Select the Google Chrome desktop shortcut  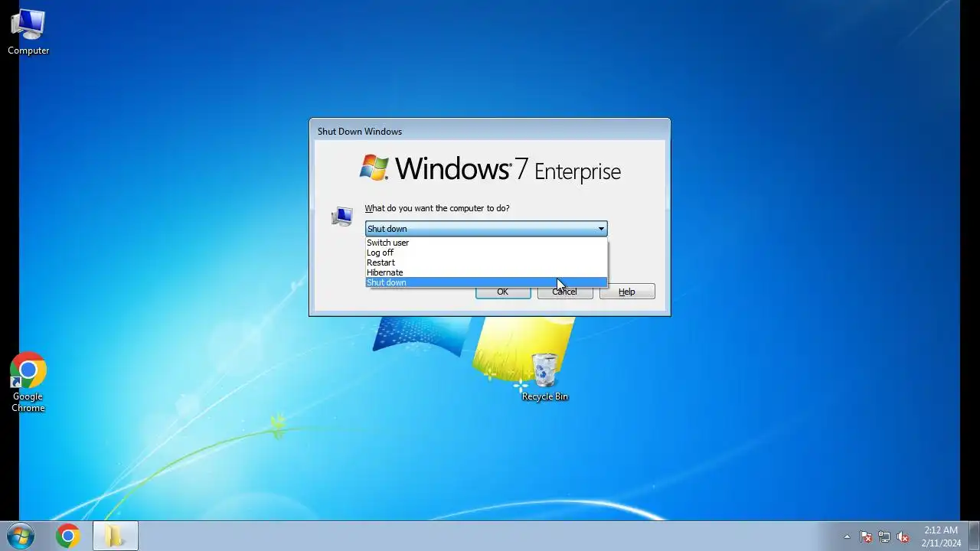pos(28,382)
